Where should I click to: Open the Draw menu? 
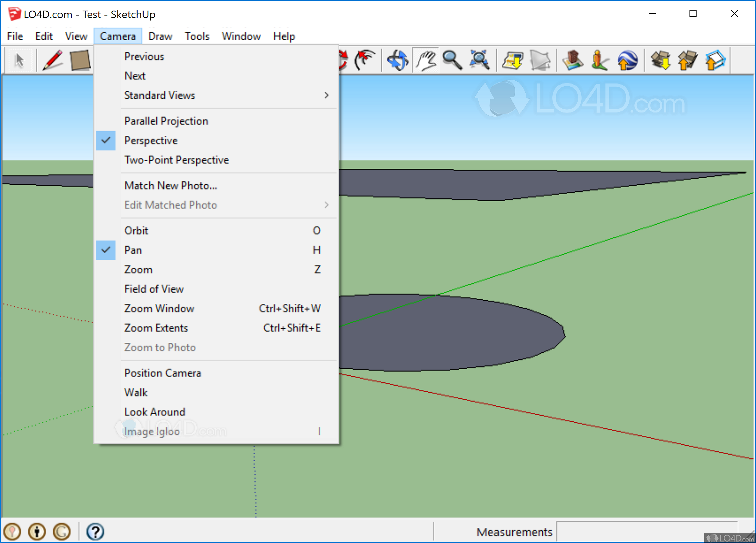coord(160,36)
